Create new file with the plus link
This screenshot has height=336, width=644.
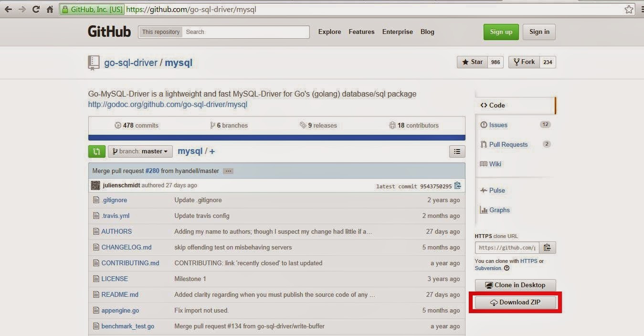point(212,152)
